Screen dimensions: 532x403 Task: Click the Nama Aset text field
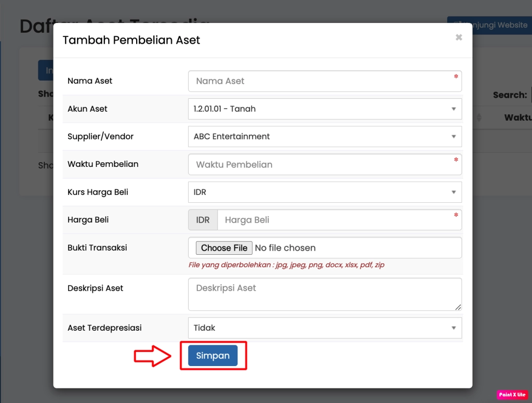[324, 81]
